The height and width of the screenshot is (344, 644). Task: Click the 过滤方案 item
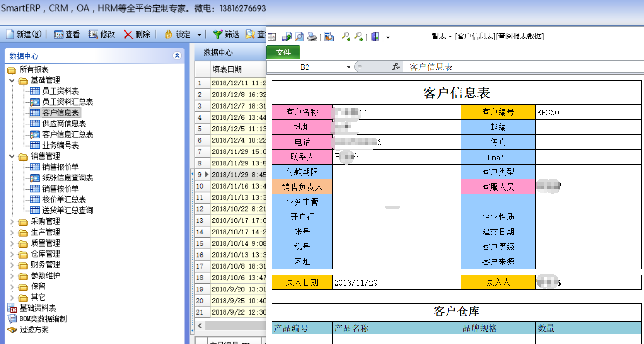coord(28,330)
